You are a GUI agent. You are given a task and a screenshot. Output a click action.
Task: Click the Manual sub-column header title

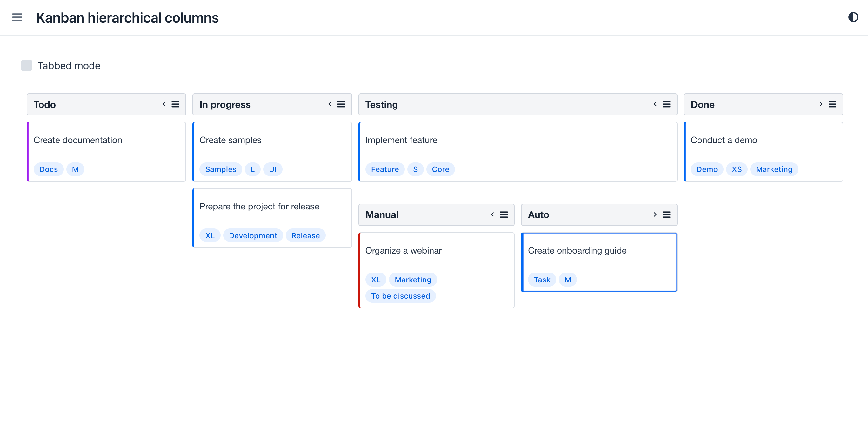[x=382, y=214]
